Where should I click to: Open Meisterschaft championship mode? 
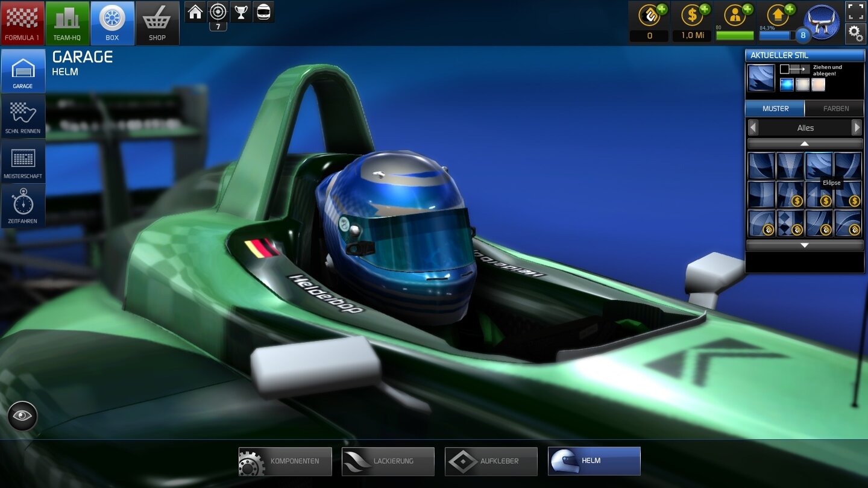[x=23, y=161]
